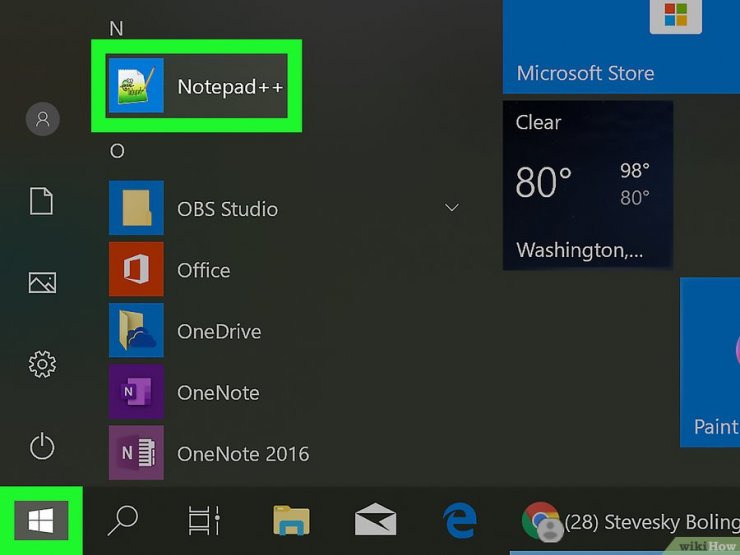The width and height of the screenshot is (740, 555).
Task: Expand the OBS Studio folder chevron
Action: [x=452, y=208]
